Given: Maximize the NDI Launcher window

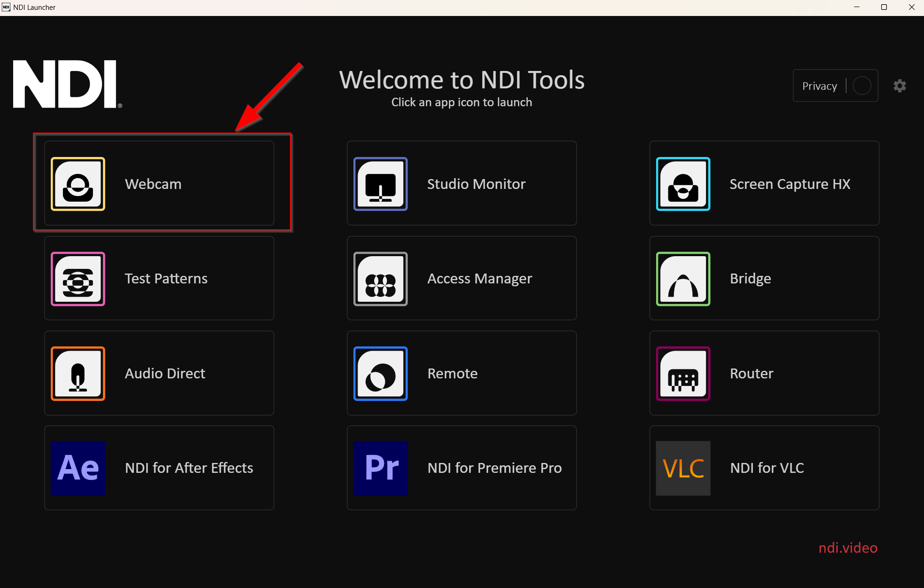Looking at the screenshot, I should click(x=884, y=7).
